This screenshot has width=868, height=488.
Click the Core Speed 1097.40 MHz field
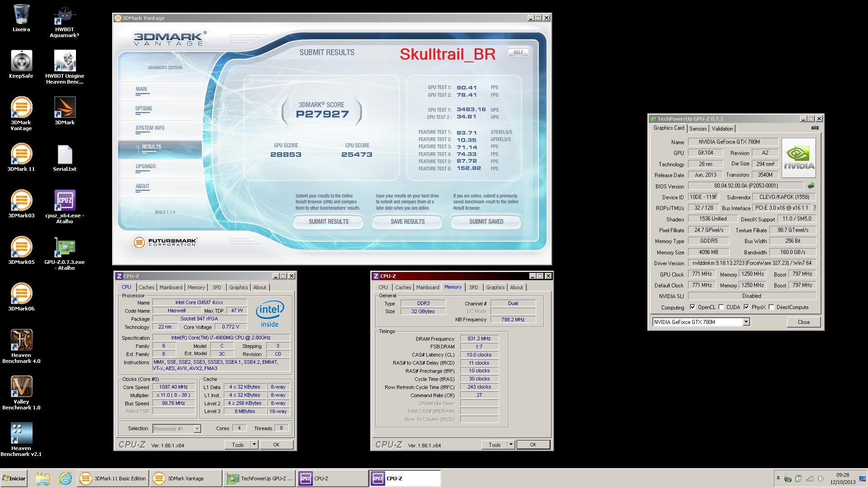174,387
